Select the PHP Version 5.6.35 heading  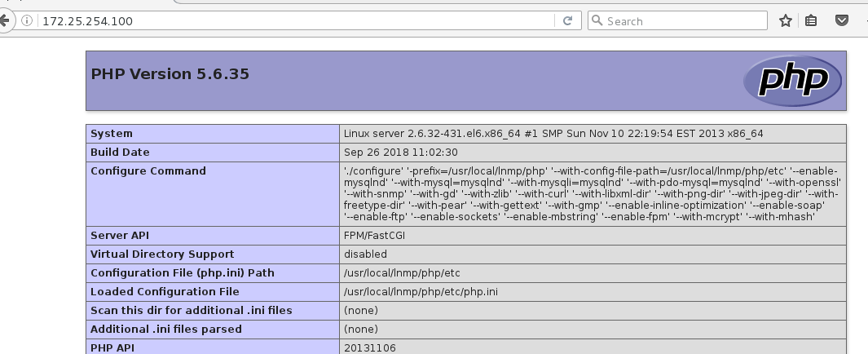170,73
